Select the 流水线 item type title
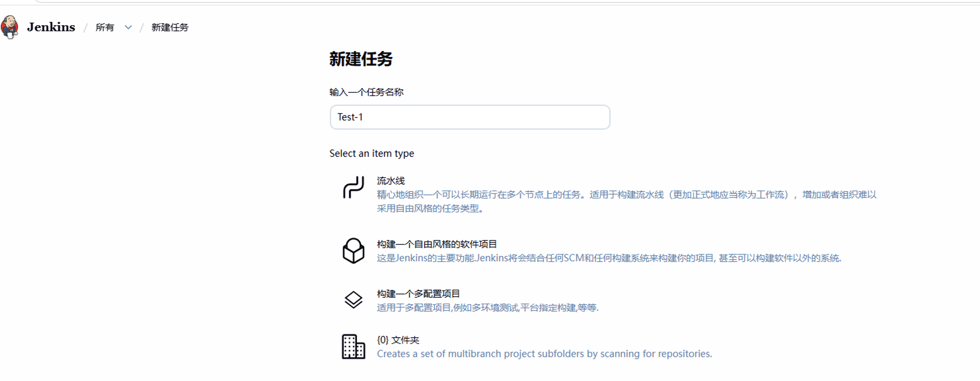This screenshot has height=381, width=980. pyautogui.click(x=391, y=181)
